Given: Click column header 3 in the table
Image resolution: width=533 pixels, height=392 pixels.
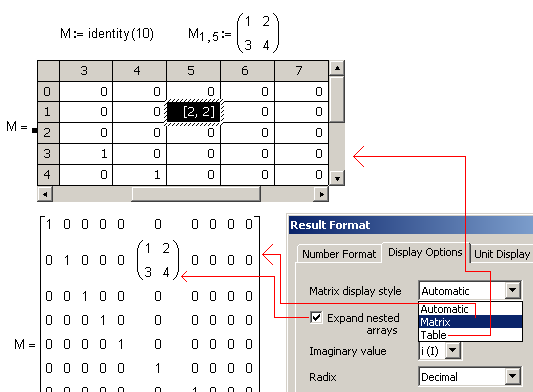Looking at the screenshot, I should coord(86,71).
